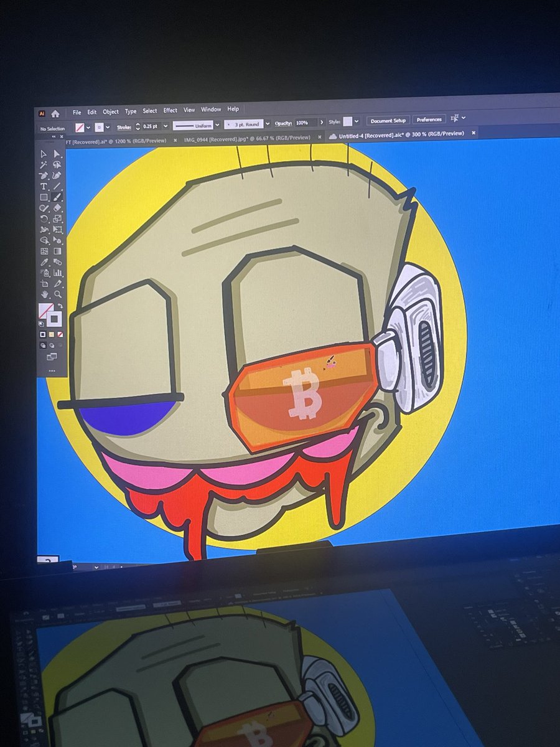Open the graphic Style dropdown arrow
The height and width of the screenshot is (747, 560).
click(x=357, y=121)
